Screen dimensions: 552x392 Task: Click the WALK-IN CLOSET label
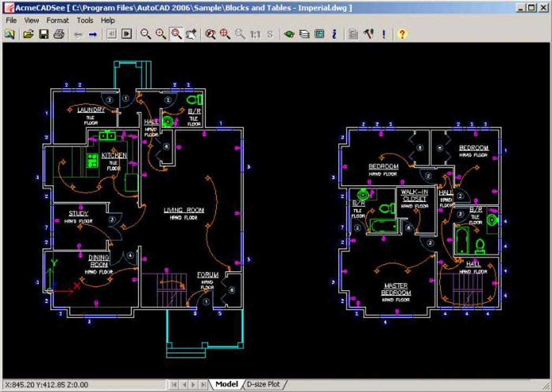[415, 195]
